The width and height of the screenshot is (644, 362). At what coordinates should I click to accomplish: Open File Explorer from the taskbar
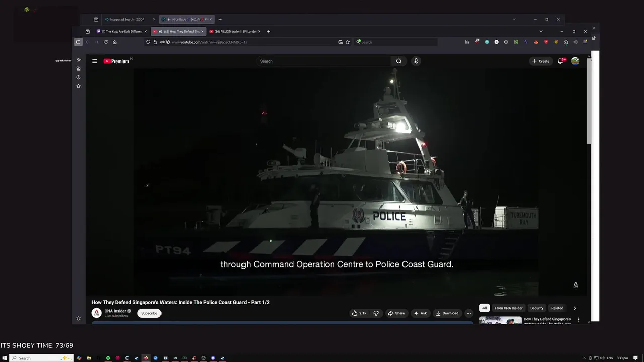89,358
